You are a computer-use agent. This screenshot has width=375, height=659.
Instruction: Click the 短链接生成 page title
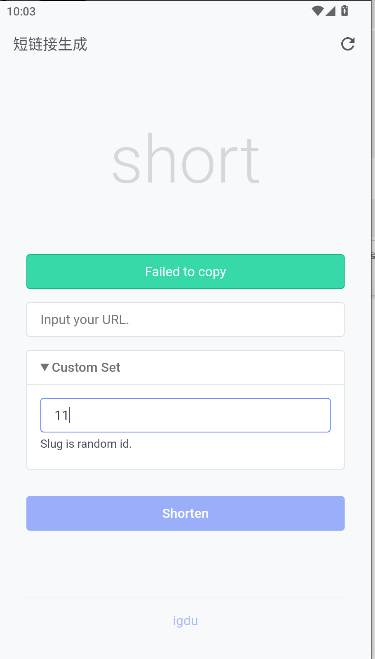pos(50,44)
